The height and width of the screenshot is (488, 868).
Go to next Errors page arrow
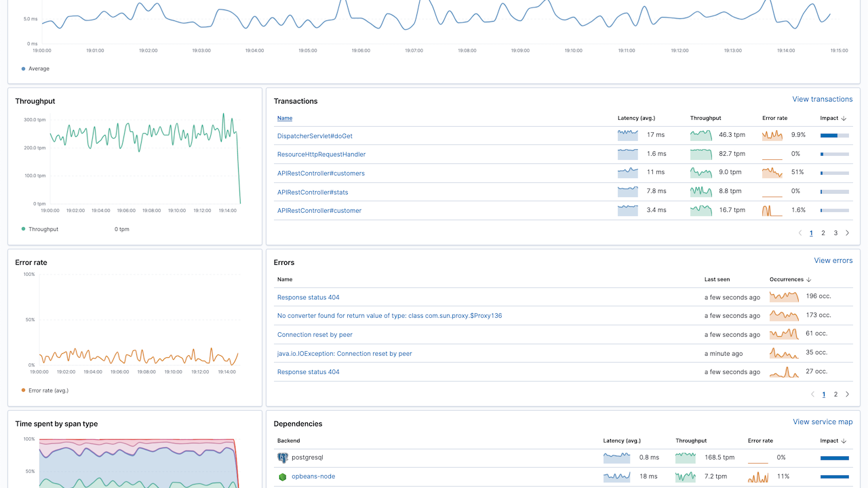click(847, 394)
